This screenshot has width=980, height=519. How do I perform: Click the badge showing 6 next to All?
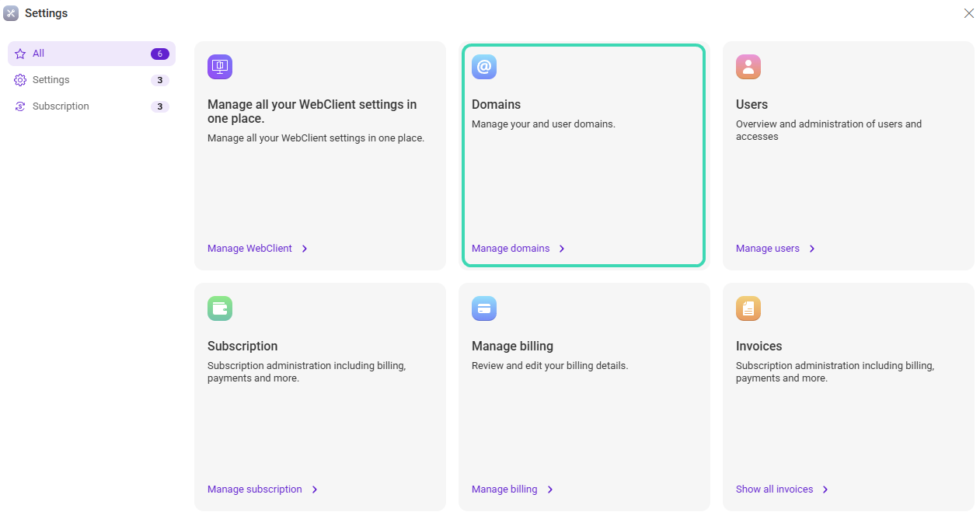point(159,53)
